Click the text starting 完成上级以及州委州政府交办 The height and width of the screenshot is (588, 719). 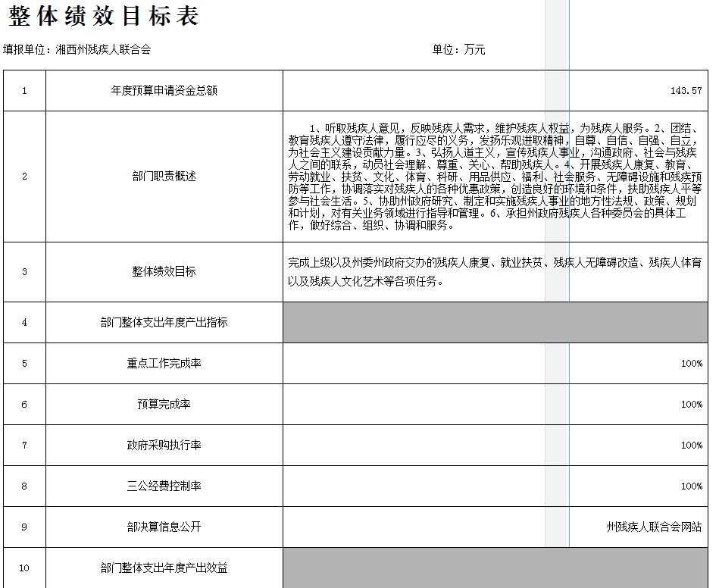[x=494, y=271]
